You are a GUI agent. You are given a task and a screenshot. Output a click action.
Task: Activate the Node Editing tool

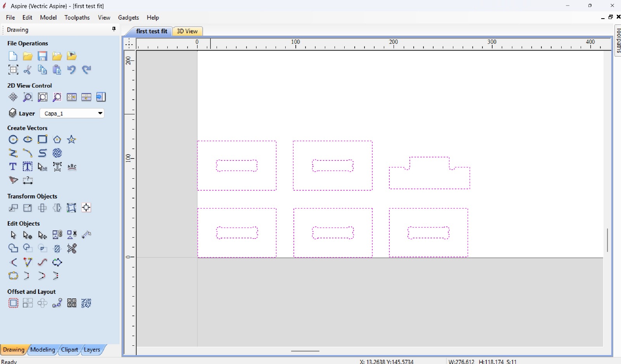point(28,235)
